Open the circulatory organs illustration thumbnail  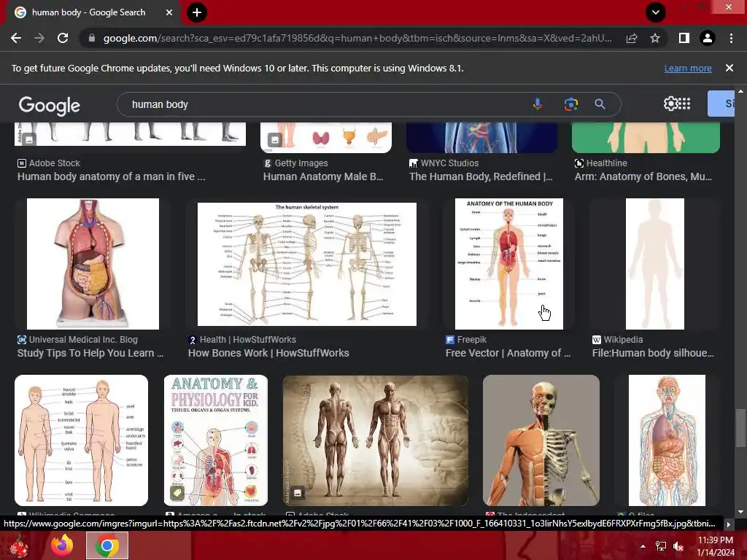(667, 440)
